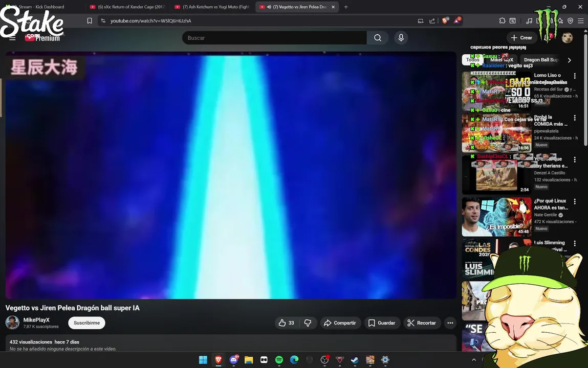Open the MikePlayX channel avatar
The height and width of the screenshot is (368, 588).
point(12,323)
